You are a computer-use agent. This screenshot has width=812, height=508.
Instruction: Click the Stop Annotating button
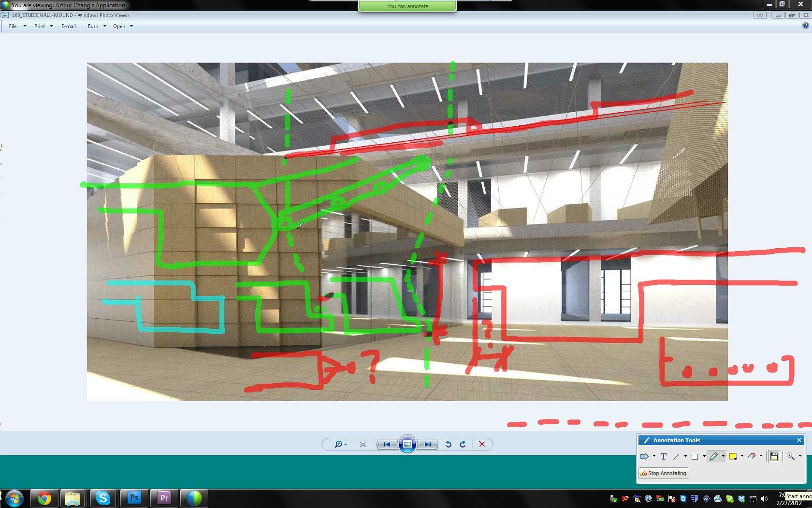tap(664, 473)
